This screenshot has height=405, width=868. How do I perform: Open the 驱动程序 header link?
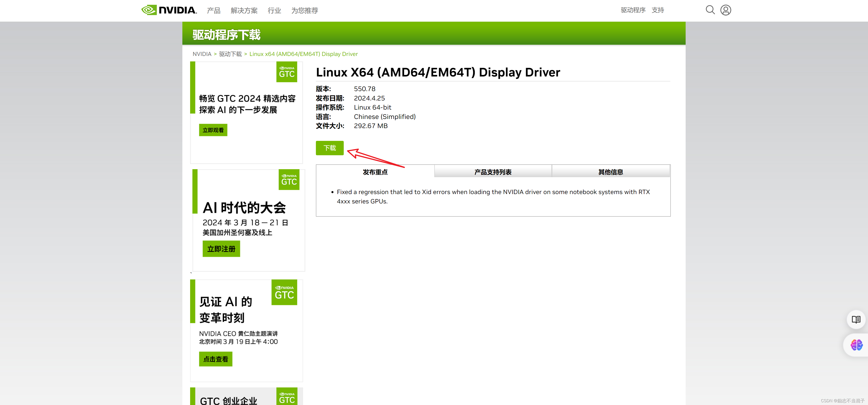click(633, 10)
